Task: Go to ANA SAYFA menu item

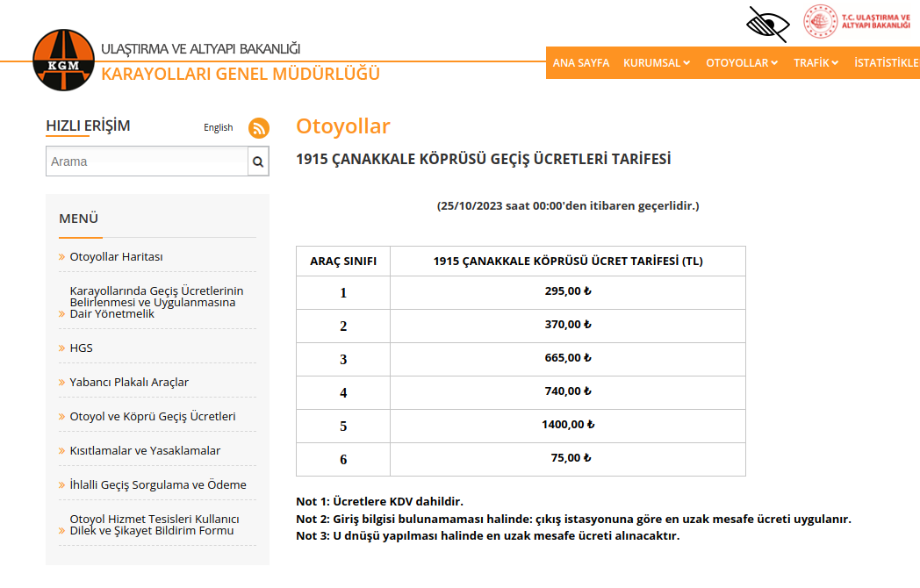Action: pyautogui.click(x=580, y=63)
